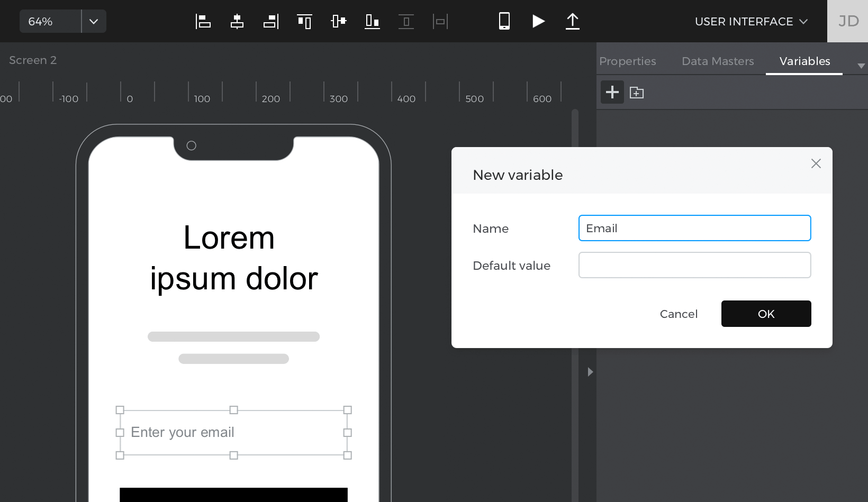Image resolution: width=868 pixels, height=502 pixels.
Task: Click the Default value input field
Action: 694,265
